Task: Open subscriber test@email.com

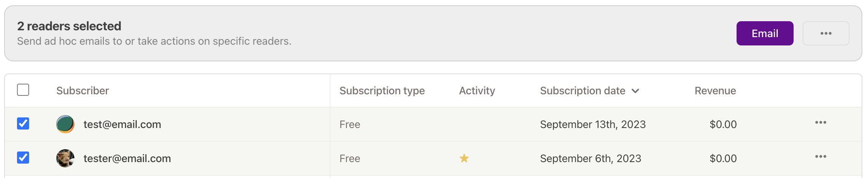Action: [x=122, y=124]
